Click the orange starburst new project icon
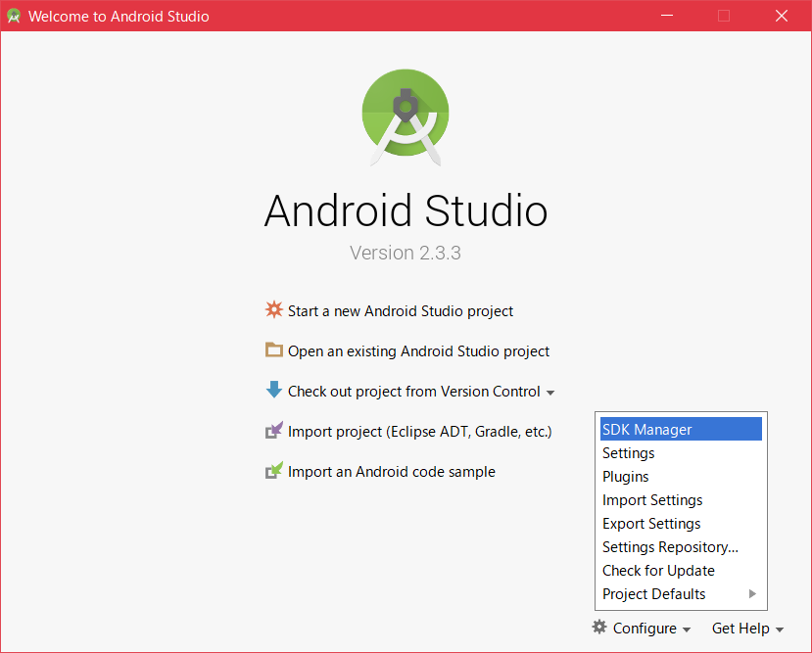Screen dimensions: 812x653 tap(274, 309)
